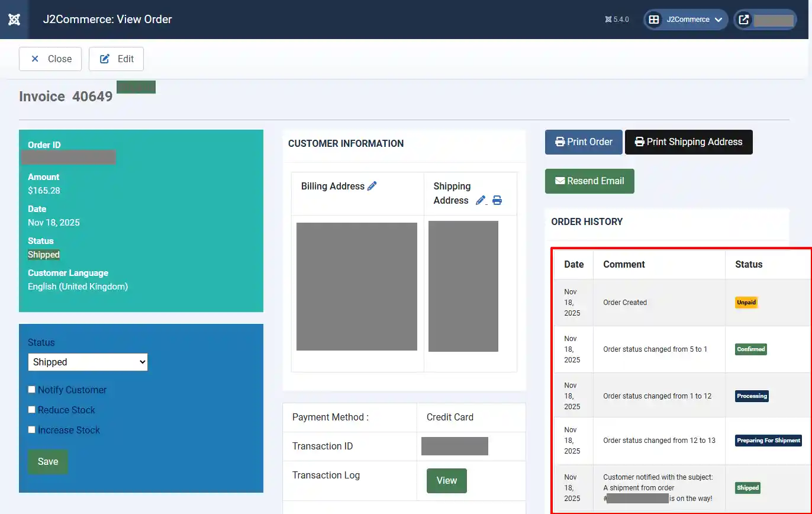The image size is (812, 514).
Task: Click the 'Order Created' comment
Action: (x=625, y=303)
